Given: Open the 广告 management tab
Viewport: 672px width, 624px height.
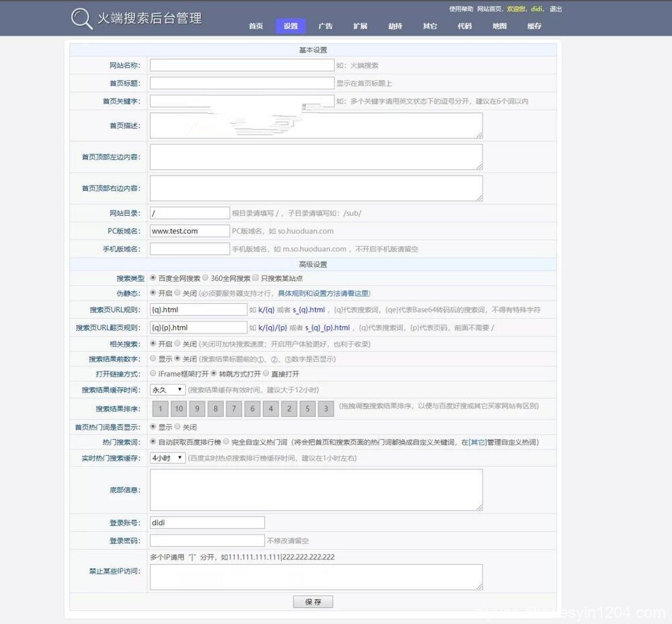Looking at the screenshot, I should pos(325,26).
